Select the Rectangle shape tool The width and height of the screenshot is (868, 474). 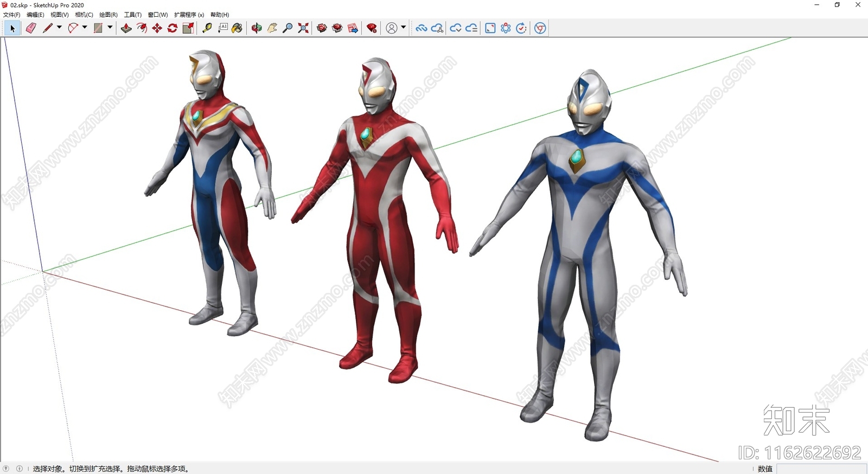pyautogui.click(x=98, y=28)
